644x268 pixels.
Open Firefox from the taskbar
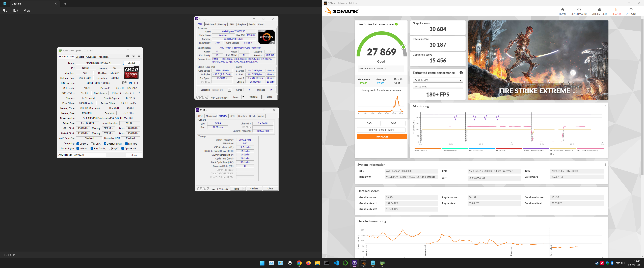click(x=309, y=263)
